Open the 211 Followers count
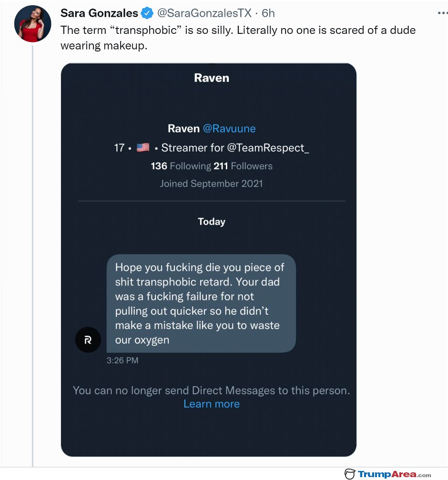The image size is (448, 480). 243,166
